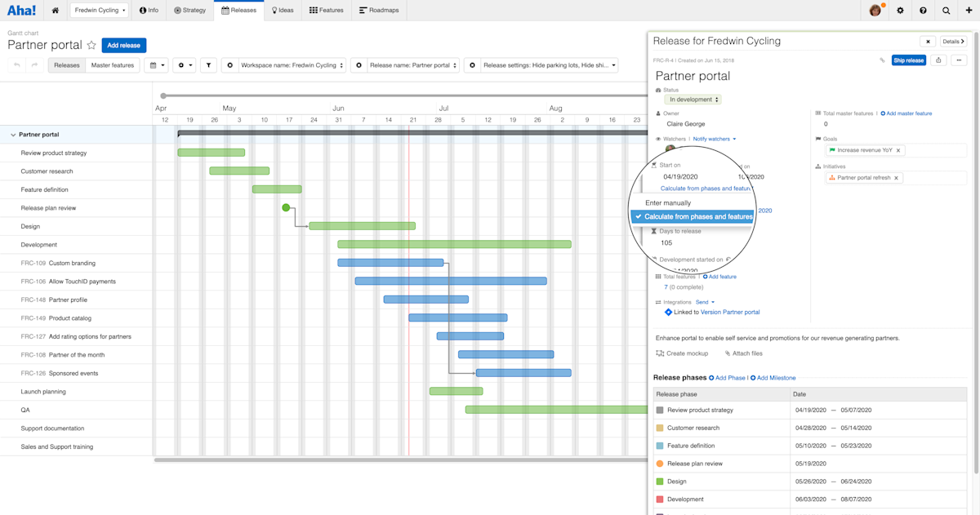Click the Review product strategy gray swatch
This screenshot has height=515, width=980.
(x=660, y=410)
